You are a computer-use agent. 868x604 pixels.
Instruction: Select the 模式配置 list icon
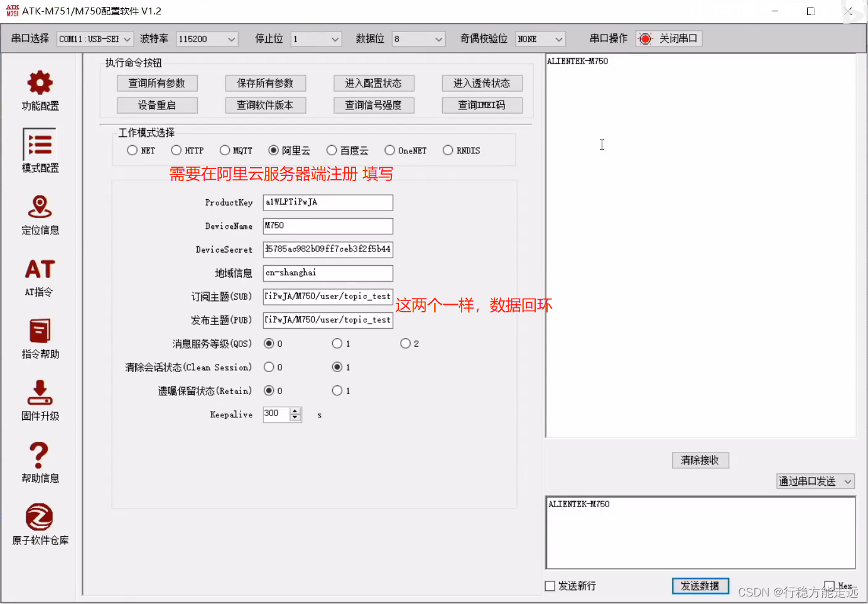click(x=40, y=144)
